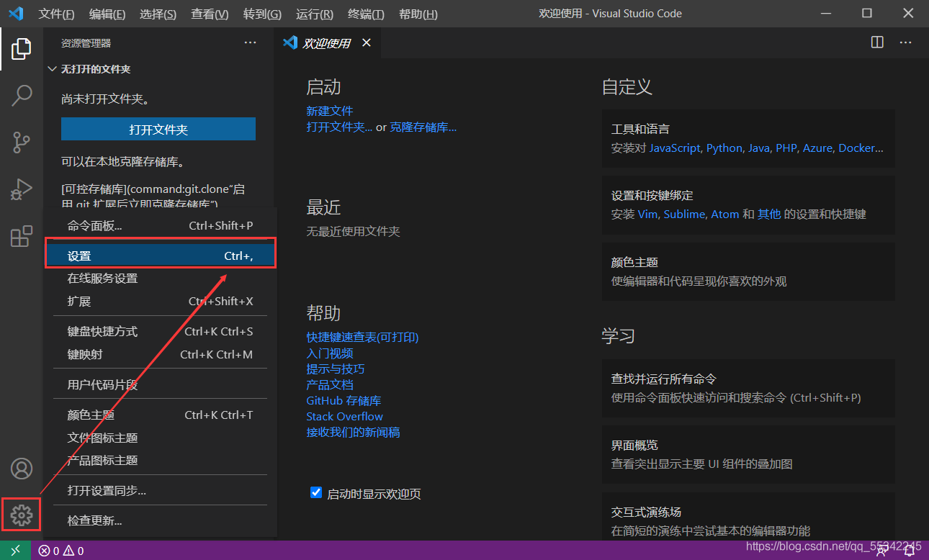
Task: Open the Search view in activity bar
Action: tap(22, 95)
